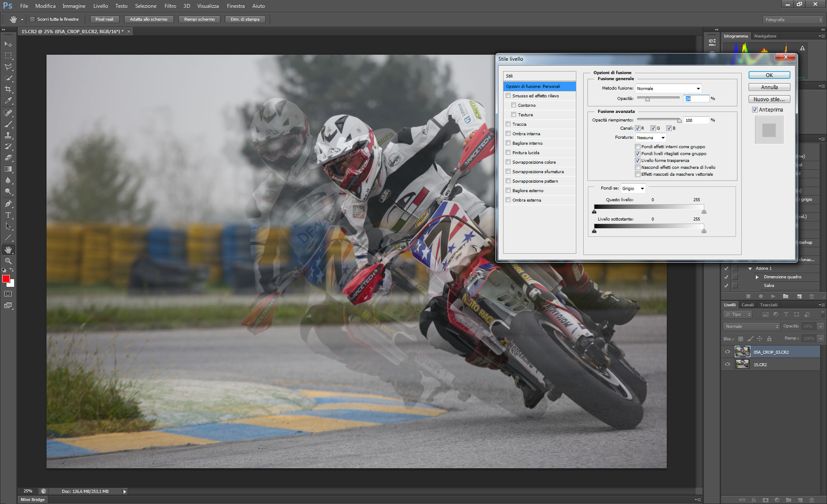The width and height of the screenshot is (827, 504).
Task: Select the Clone Stamp tool
Action: 8,135
